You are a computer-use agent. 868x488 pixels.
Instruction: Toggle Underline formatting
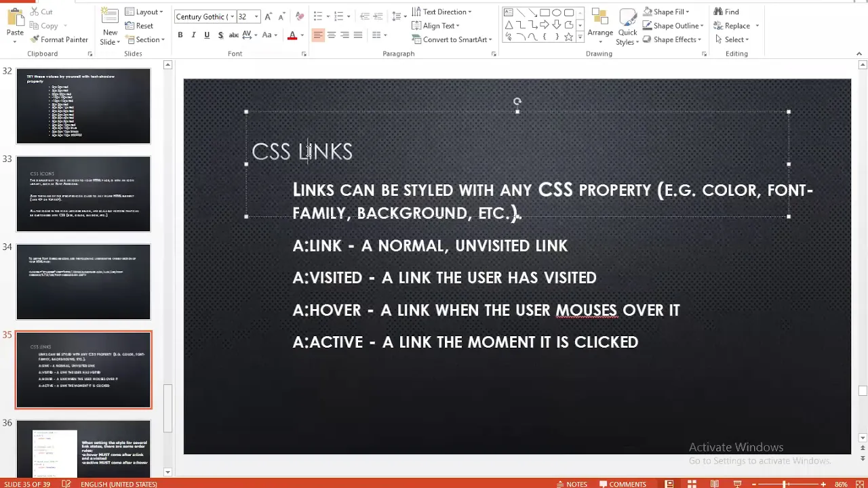coord(207,35)
